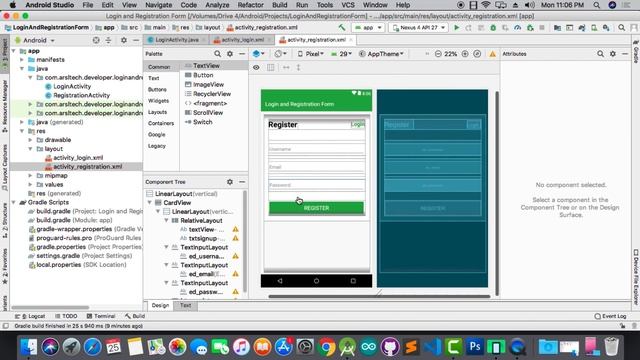Image resolution: width=640 pixels, height=360 pixels.
Task: Click REGISTER button in design preview
Action: pyautogui.click(x=316, y=208)
